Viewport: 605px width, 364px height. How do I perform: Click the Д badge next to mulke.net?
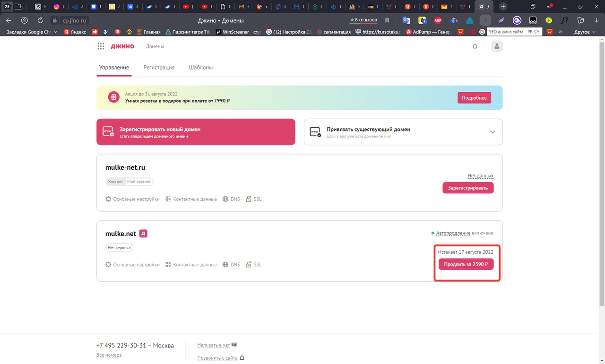(x=144, y=234)
